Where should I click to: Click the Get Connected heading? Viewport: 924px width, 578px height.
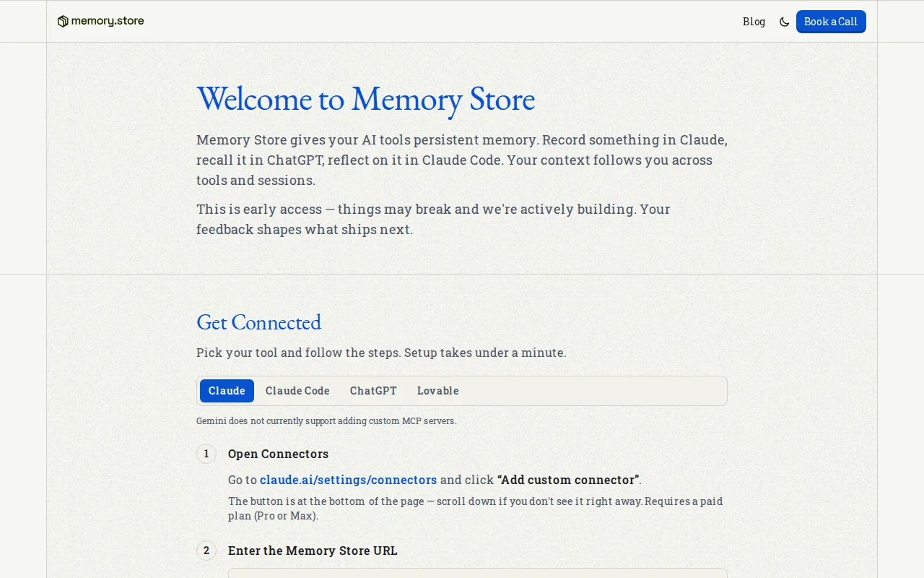coord(258,322)
